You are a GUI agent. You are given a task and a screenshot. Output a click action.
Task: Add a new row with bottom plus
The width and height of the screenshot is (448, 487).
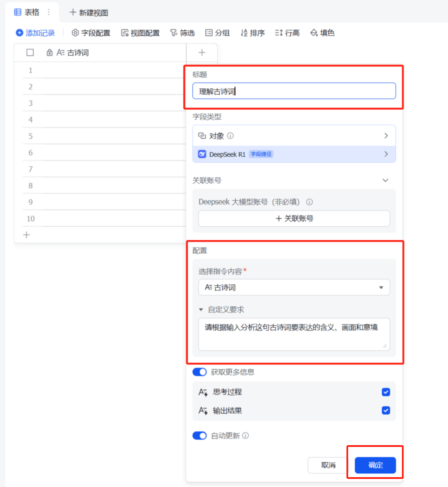[27, 235]
